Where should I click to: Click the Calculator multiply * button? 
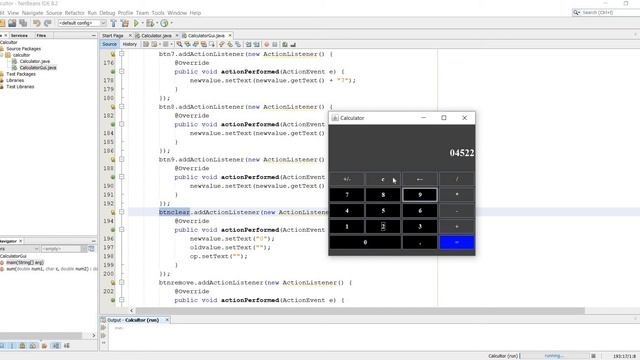coord(457,195)
